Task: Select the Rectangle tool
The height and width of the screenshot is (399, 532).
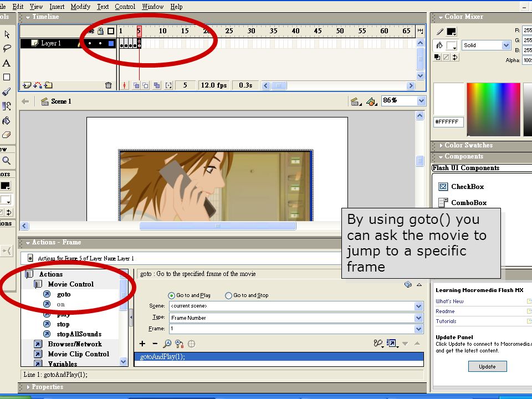Action: (7, 78)
